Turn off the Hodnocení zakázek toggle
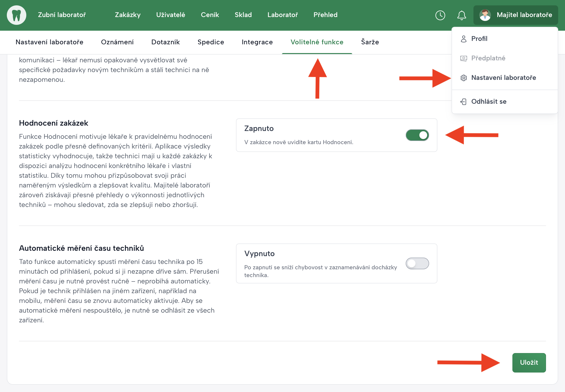Image resolution: width=565 pixels, height=392 pixels. 417,135
